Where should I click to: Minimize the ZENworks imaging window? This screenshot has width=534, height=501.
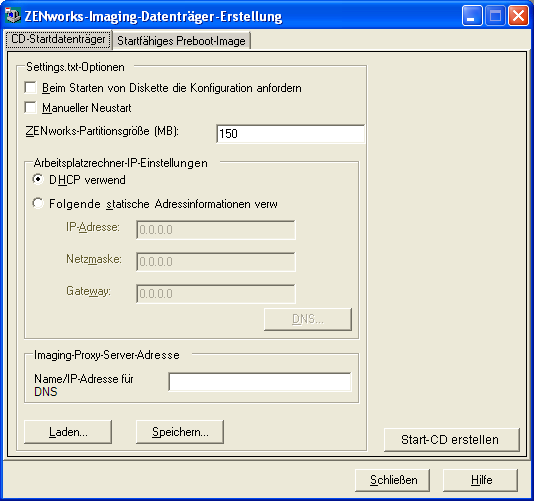pos(472,16)
